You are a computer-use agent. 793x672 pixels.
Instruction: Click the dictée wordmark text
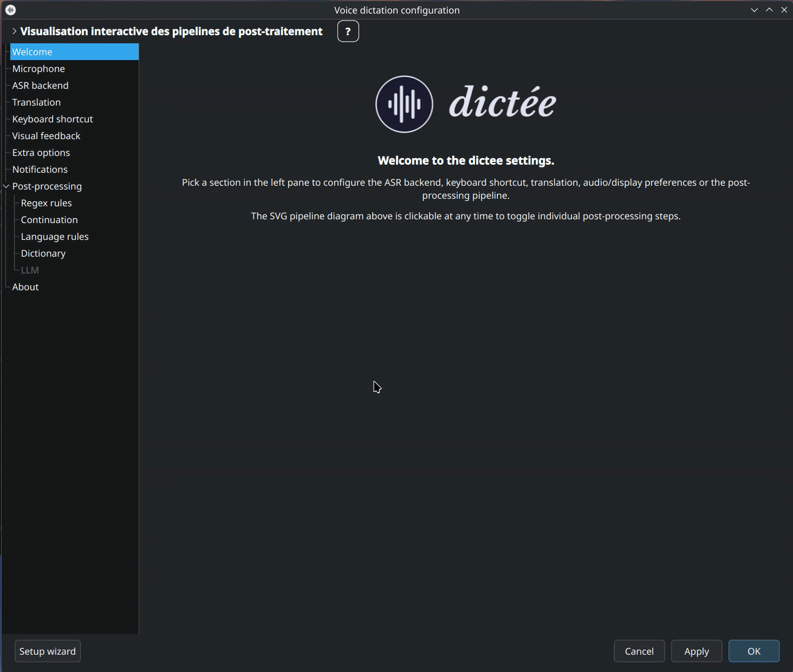coord(503,101)
